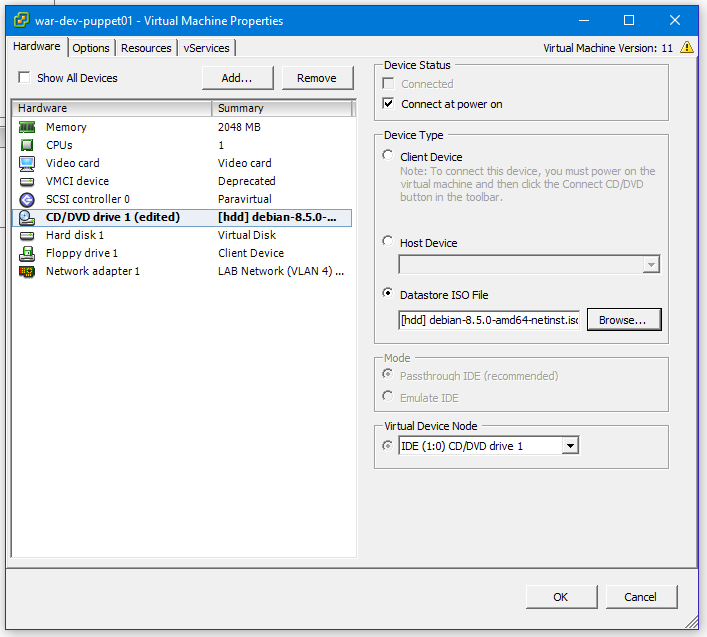Screen dimensions: 707x637
Task: Select the VMCI device row
Action: [x=182, y=181]
